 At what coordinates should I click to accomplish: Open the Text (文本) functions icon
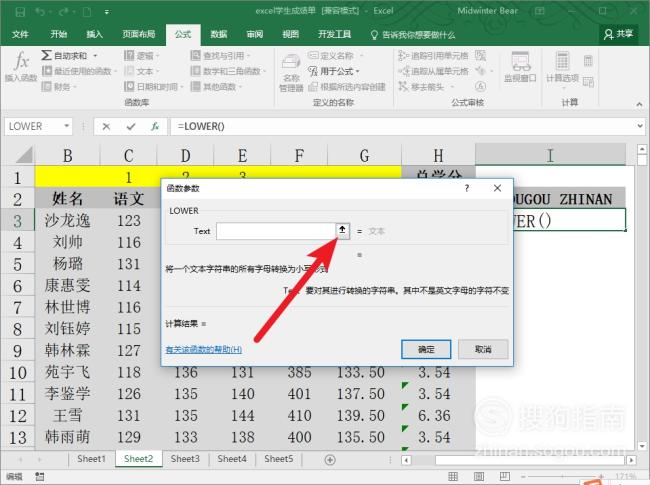(129, 71)
